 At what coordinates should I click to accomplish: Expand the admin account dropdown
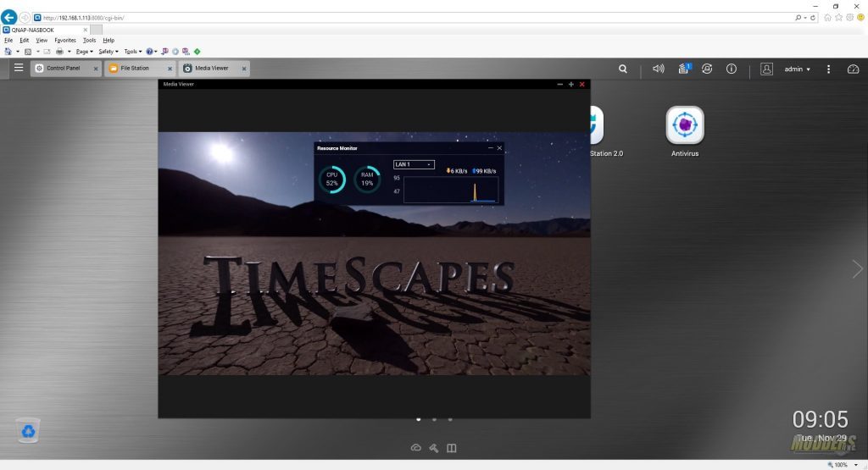797,69
